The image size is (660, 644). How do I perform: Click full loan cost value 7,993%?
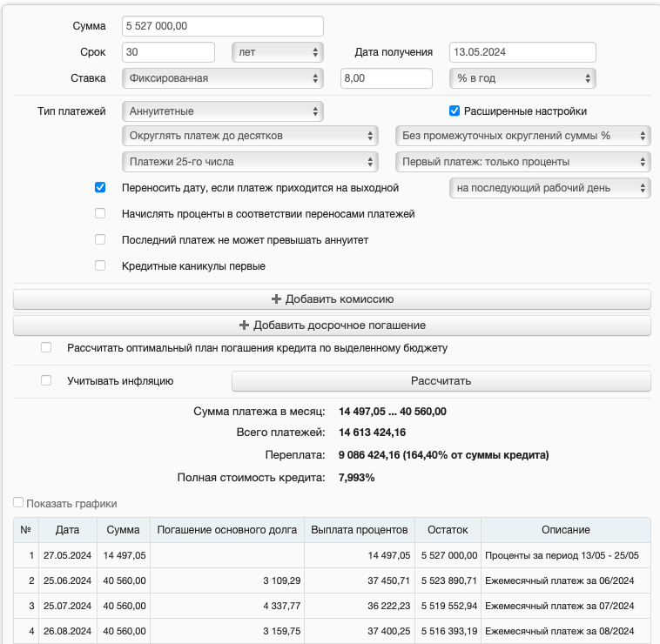356,478
